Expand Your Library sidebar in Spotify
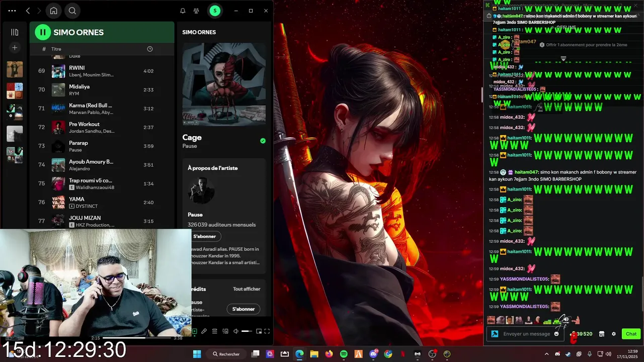 click(15, 32)
